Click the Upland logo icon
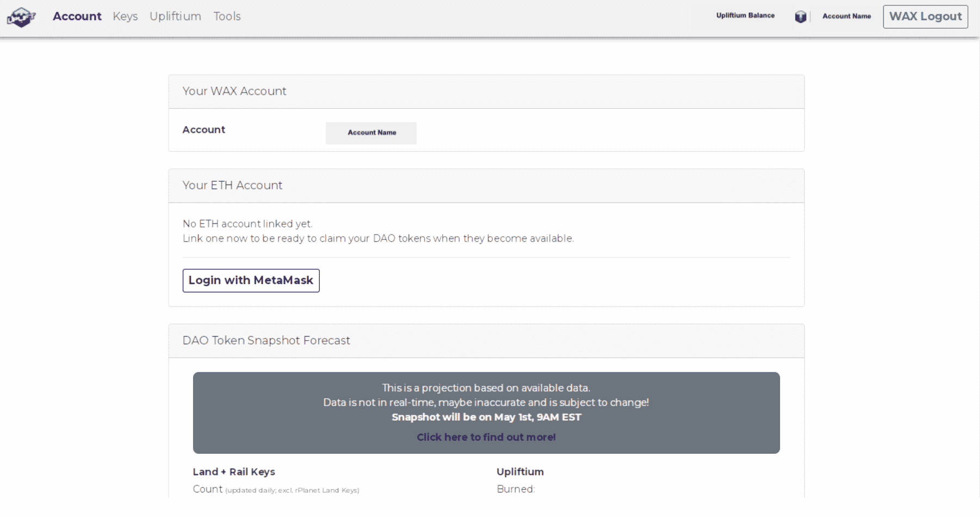 click(21, 17)
